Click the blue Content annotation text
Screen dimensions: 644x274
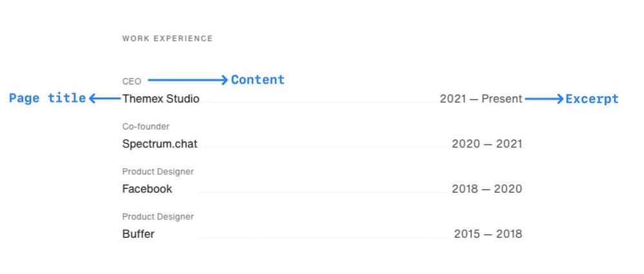point(258,80)
